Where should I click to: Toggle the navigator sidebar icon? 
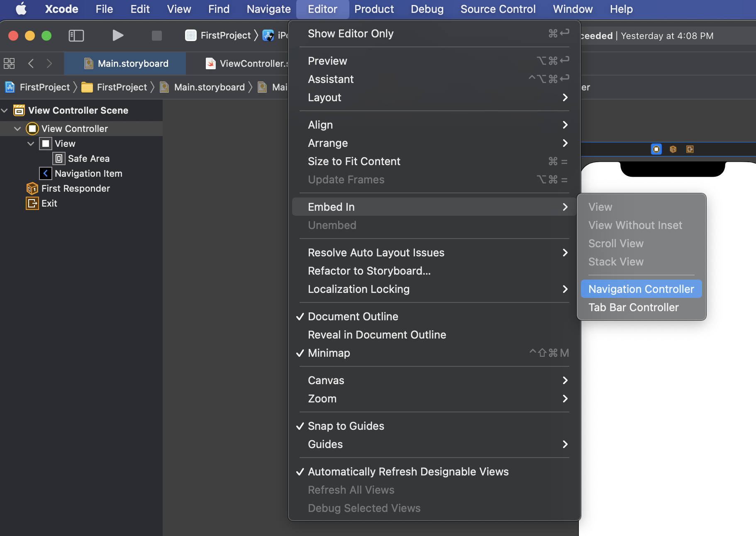coord(76,36)
